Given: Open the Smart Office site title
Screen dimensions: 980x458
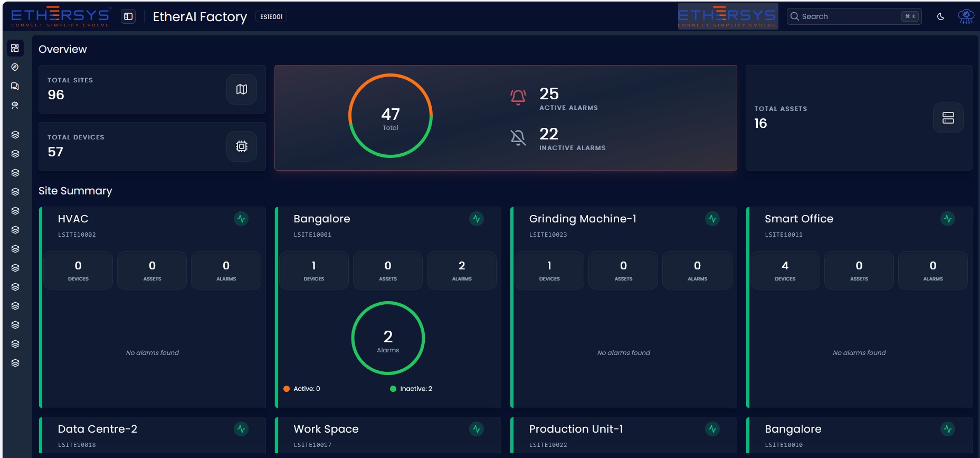Looking at the screenshot, I should pyautogui.click(x=799, y=219).
